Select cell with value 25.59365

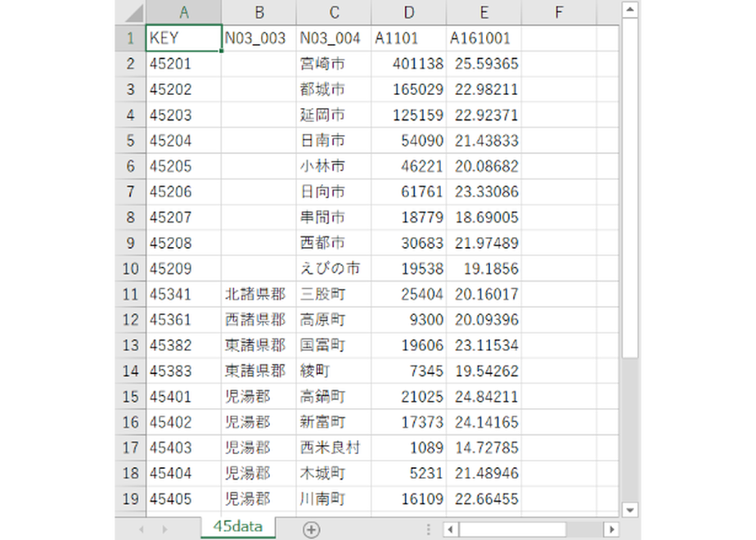[x=484, y=64]
